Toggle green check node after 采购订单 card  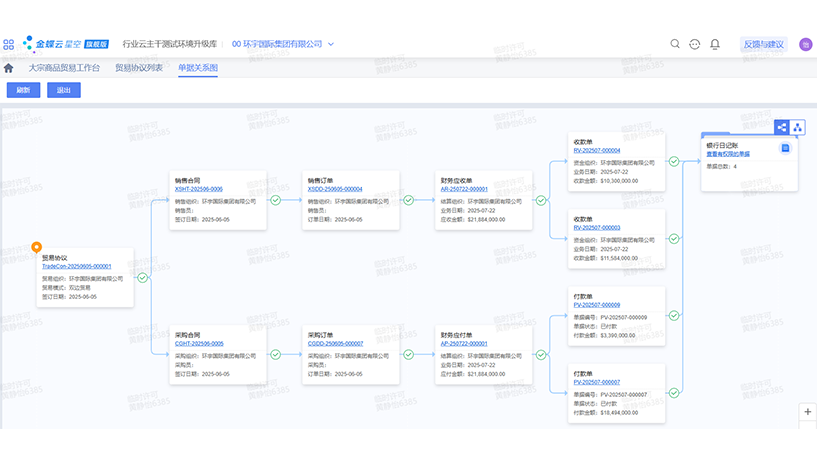tap(408, 355)
